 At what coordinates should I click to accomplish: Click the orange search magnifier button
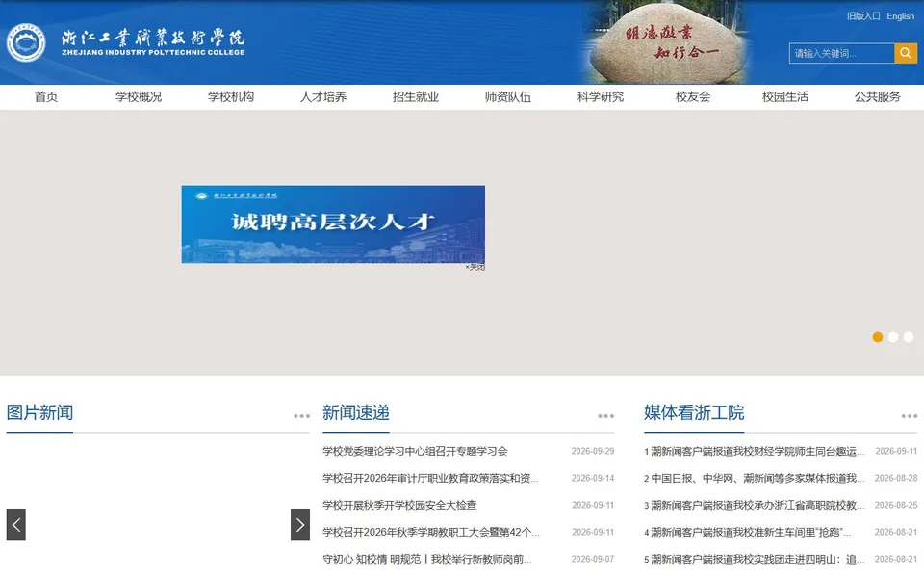click(x=905, y=53)
